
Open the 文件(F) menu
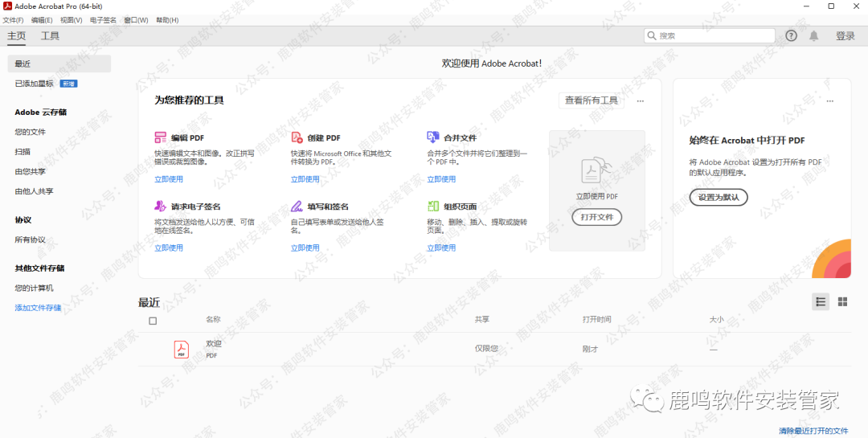point(14,20)
